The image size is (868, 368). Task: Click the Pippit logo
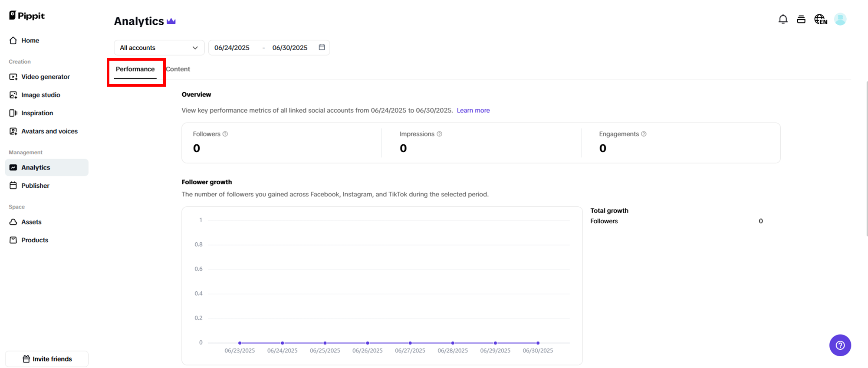tap(27, 16)
